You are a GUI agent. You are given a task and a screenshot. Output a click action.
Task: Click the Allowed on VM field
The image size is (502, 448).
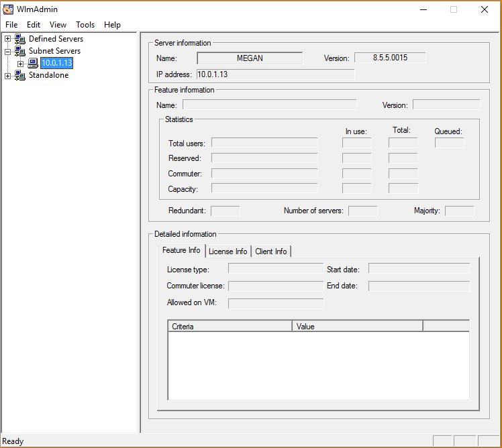276,303
